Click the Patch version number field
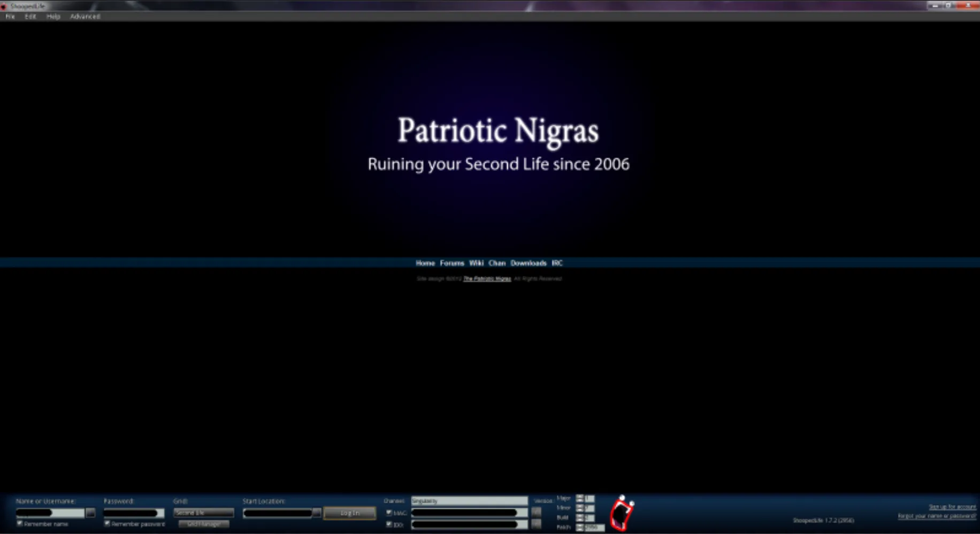Screen dimensions: 980x534 tap(594, 527)
